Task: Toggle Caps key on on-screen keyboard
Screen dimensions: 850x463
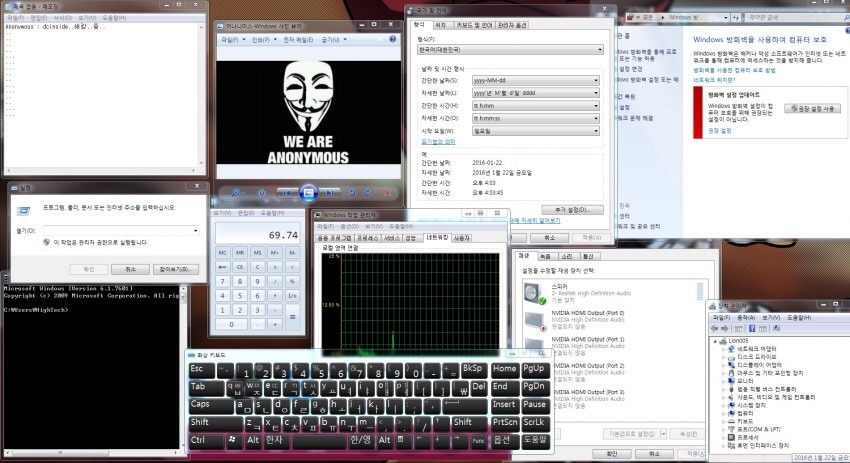Action: click(x=211, y=405)
